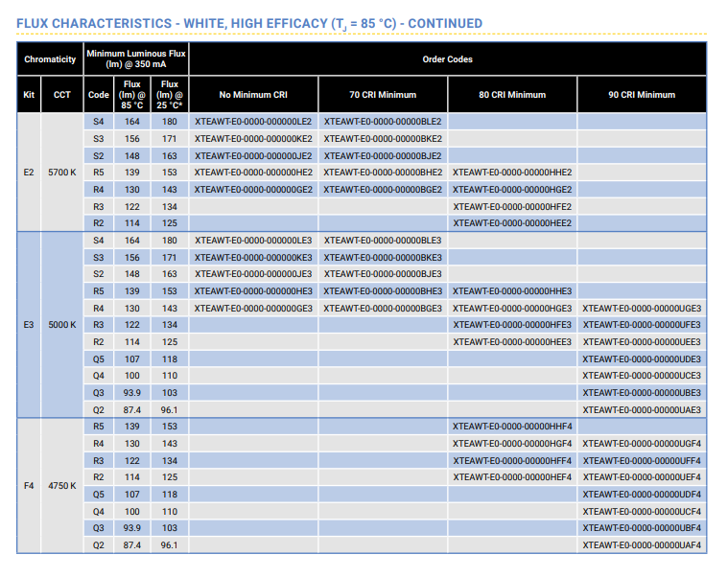This screenshot has height=578, width=728.
Task: Click order code XTEAWT-E0-0000-00000BLE3
Action: 383,241
